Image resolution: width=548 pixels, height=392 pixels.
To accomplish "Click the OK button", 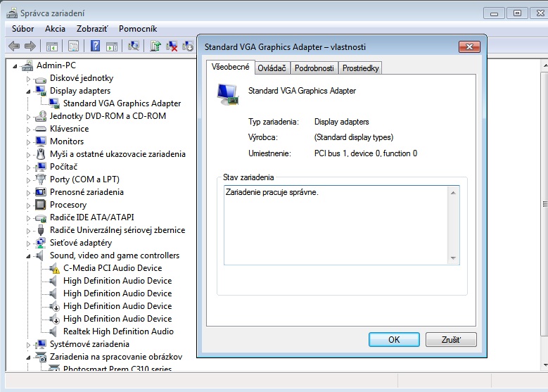I will 394,339.
